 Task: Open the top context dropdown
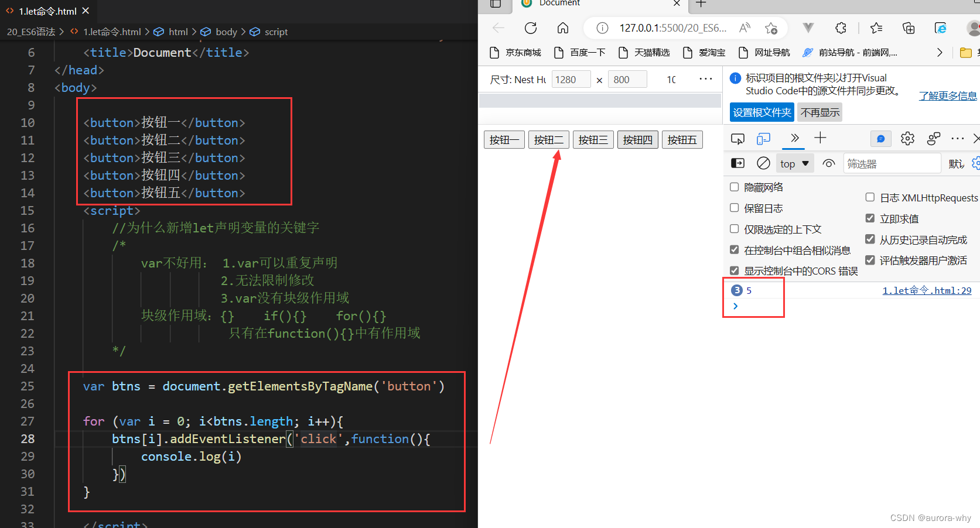click(795, 164)
